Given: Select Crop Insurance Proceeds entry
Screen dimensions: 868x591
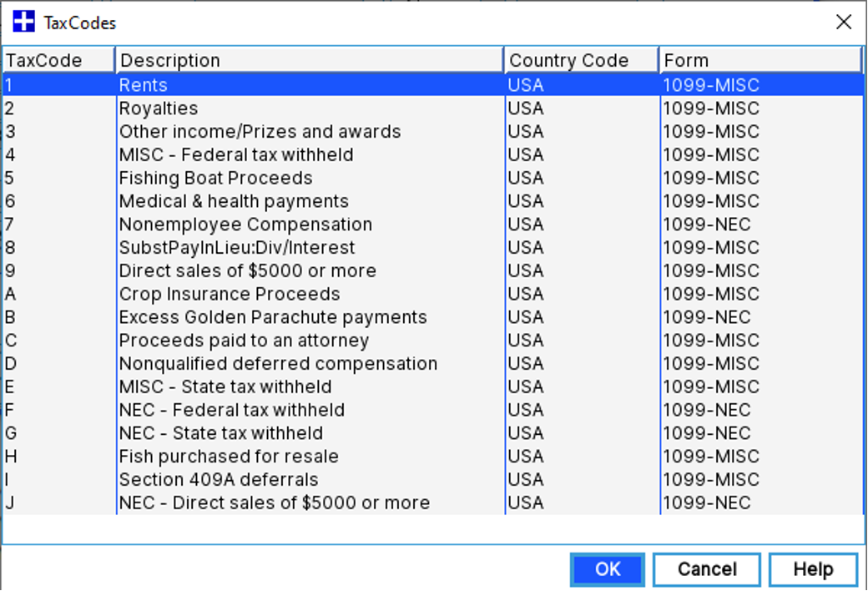Looking at the screenshot, I should point(250,294).
